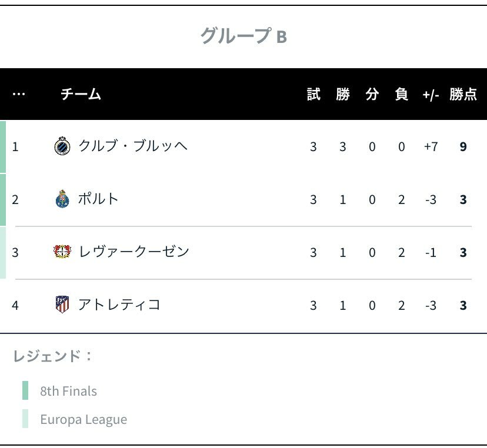Select the 勝点 points column header

click(463, 94)
